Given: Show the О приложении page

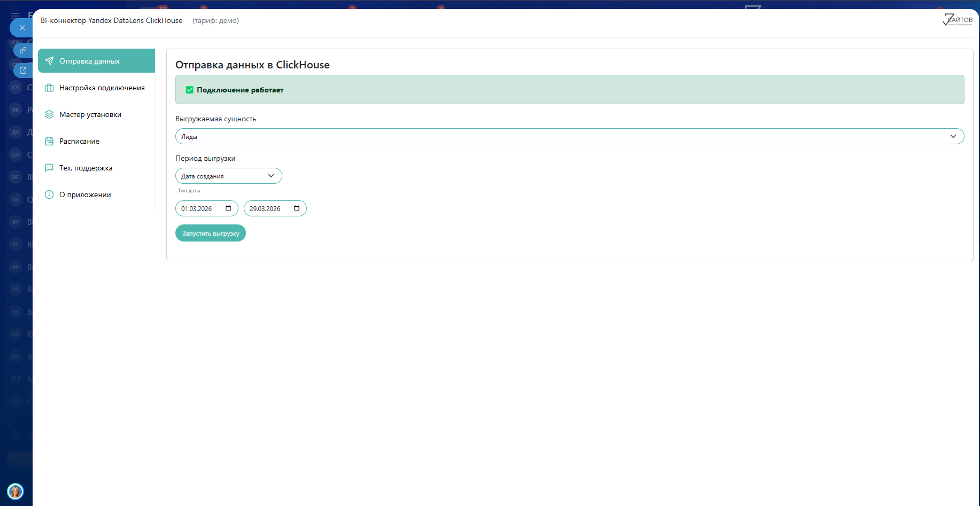Looking at the screenshot, I should point(96,194).
